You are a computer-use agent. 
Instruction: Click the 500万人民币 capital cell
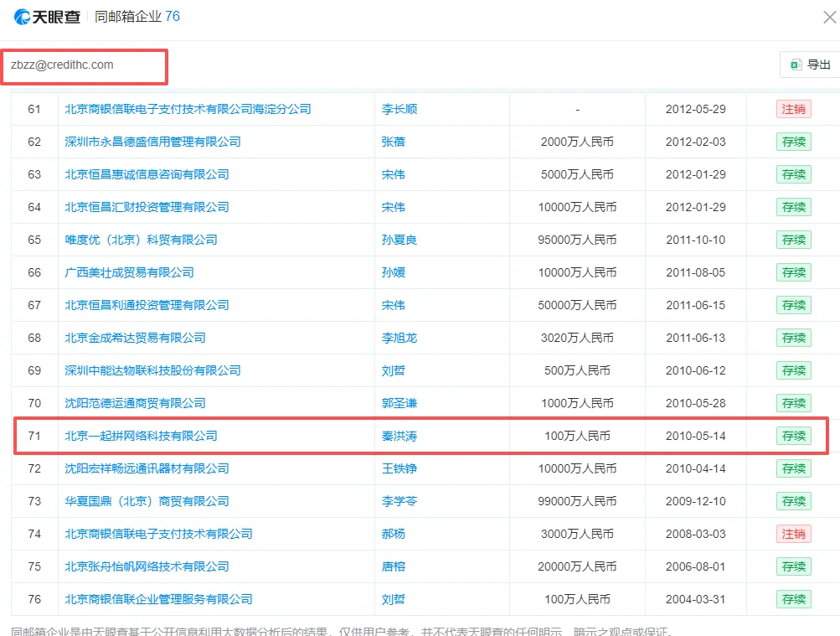[577, 370]
